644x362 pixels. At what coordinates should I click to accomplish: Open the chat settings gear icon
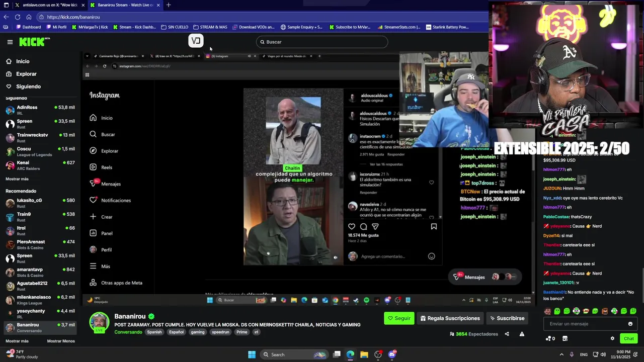pos(612,338)
